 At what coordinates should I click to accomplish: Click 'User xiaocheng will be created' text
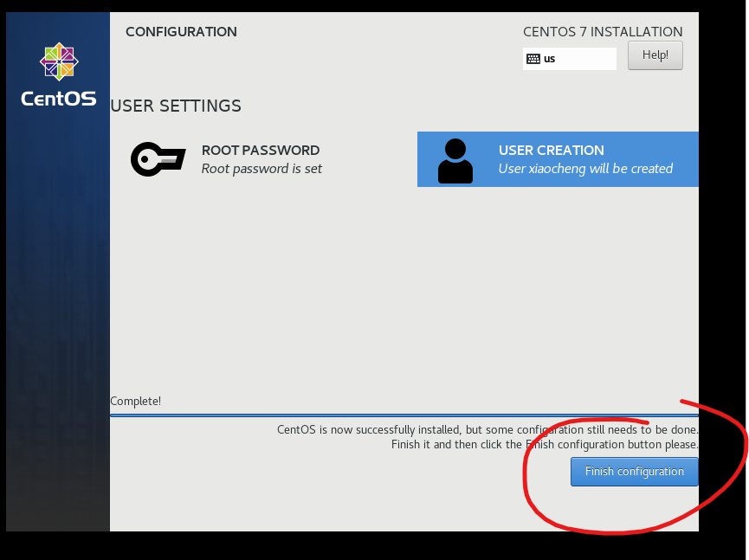coord(585,169)
